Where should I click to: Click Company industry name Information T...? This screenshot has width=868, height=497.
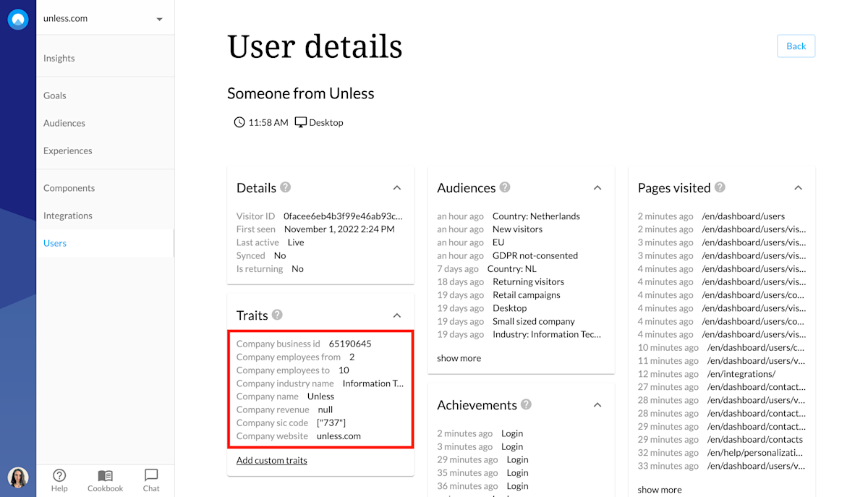373,383
